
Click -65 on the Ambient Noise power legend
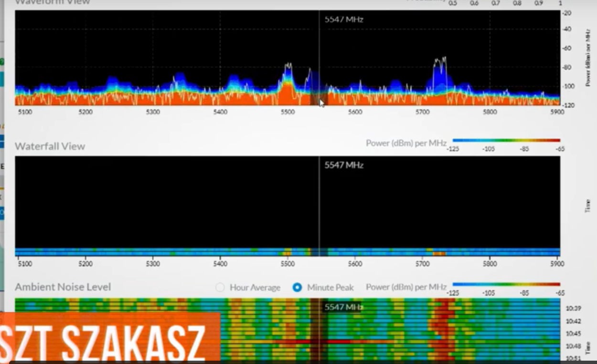pyautogui.click(x=560, y=293)
